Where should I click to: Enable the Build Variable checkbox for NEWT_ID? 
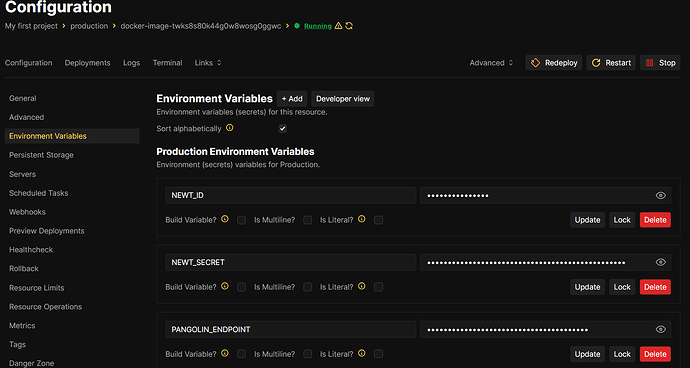[x=242, y=220]
